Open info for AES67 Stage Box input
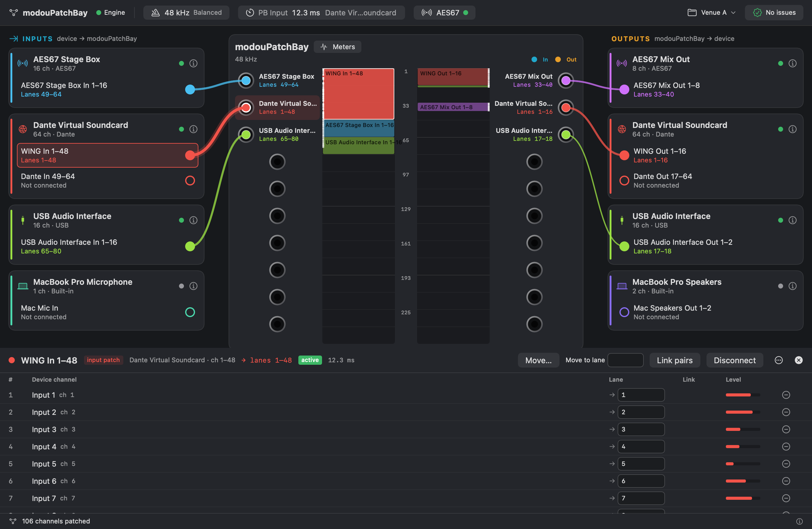 coord(193,63)
